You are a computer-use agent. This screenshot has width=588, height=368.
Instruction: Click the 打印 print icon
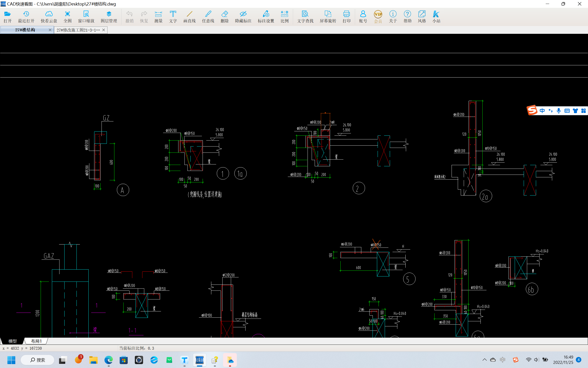point(346,17)
